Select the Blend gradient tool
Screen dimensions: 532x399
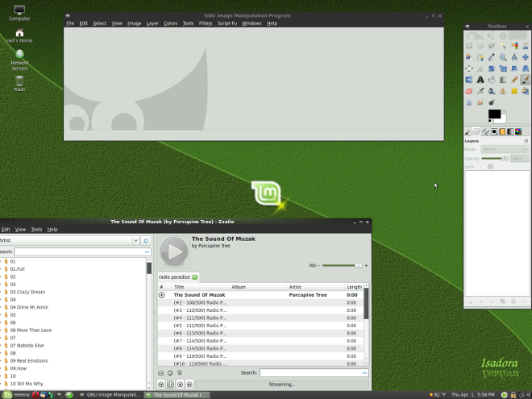point(503,80)
